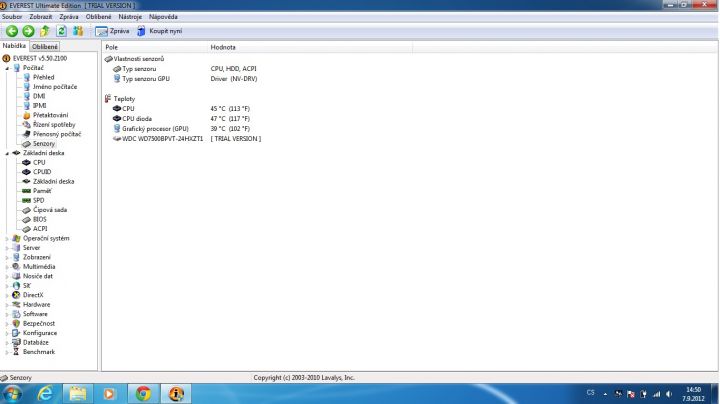Select the Software tree icon
The height and width of the screenshot is (404, 720).
coord(17,314)
